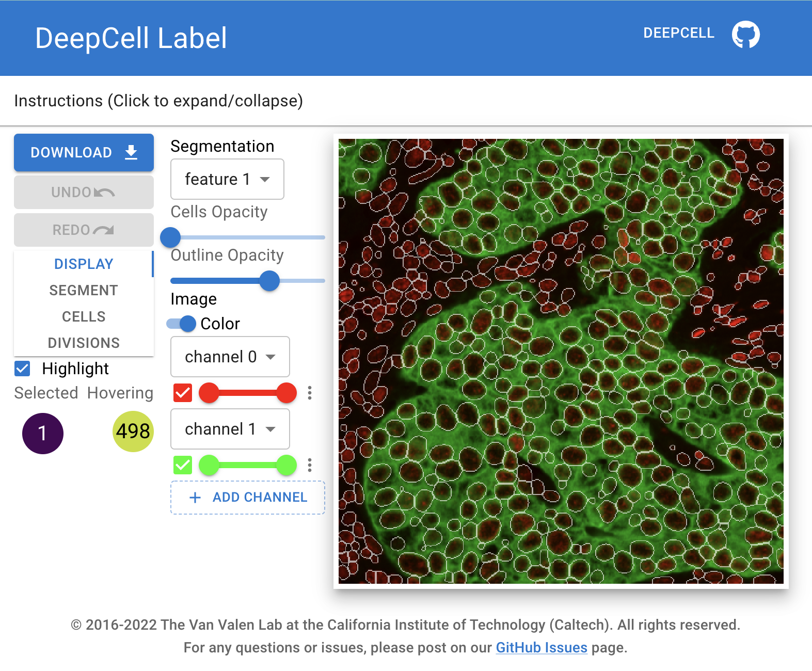This screenshot has height=671, width=812.
Task: Click the download arrow icon
Action: 131,152
